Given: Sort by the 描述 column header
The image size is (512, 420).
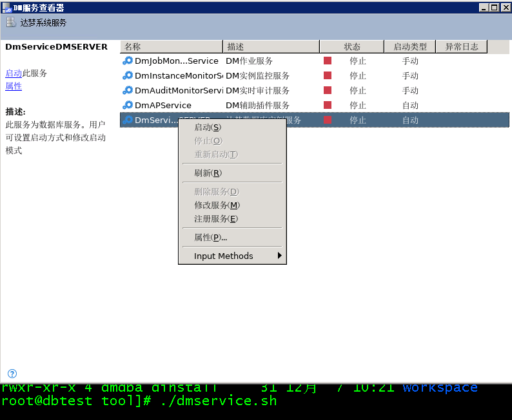Looking at the screenshot, I should tap(271, 46).
